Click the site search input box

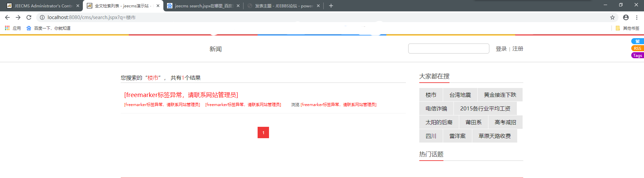tap(448, 49)
